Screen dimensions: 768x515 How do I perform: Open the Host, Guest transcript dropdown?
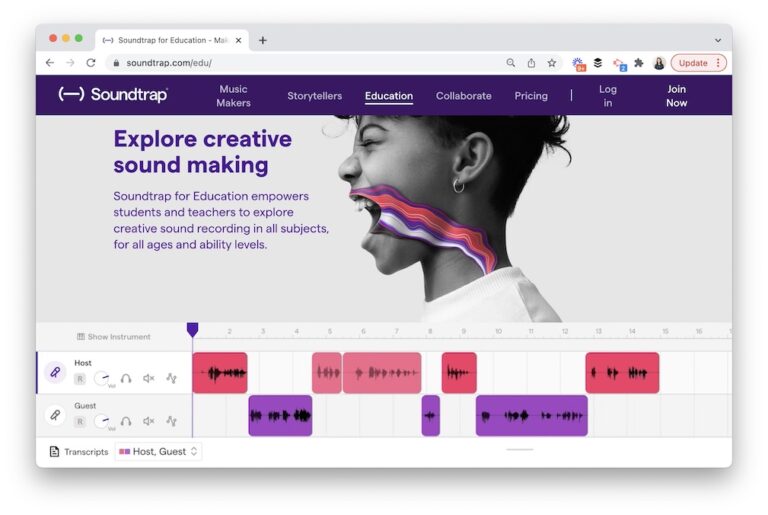tap(159, 452)
